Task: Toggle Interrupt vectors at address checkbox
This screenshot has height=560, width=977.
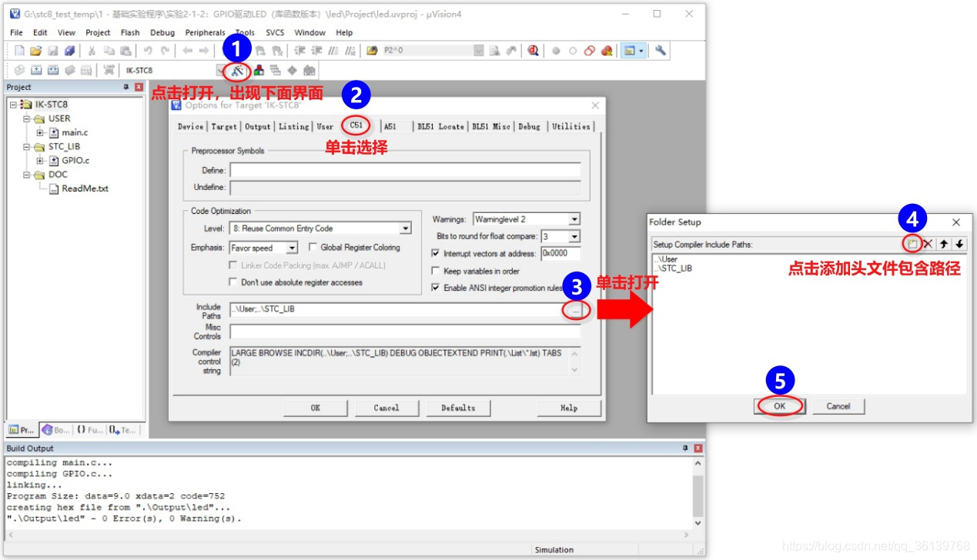Action: (x=437, y=253)
